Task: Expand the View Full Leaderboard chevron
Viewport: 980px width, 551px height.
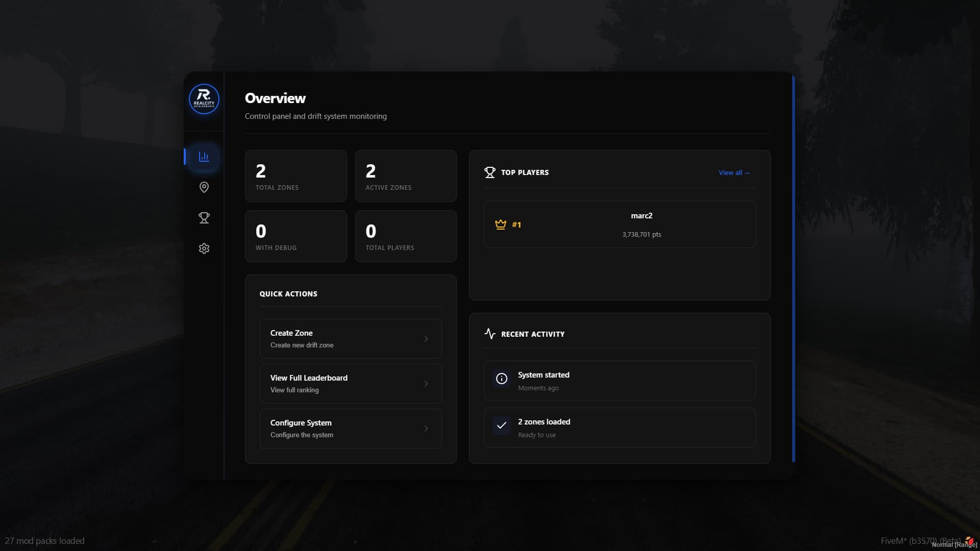Action: (427, 384)
